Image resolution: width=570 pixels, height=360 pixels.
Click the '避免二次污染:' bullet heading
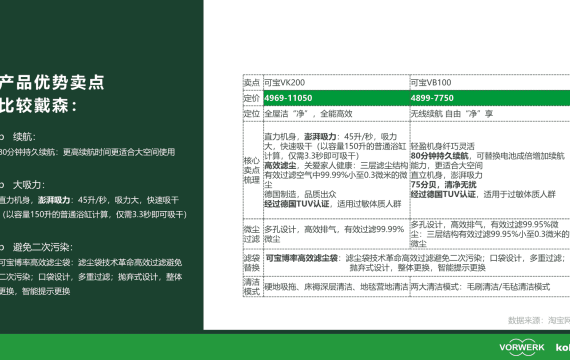(43, 247)
